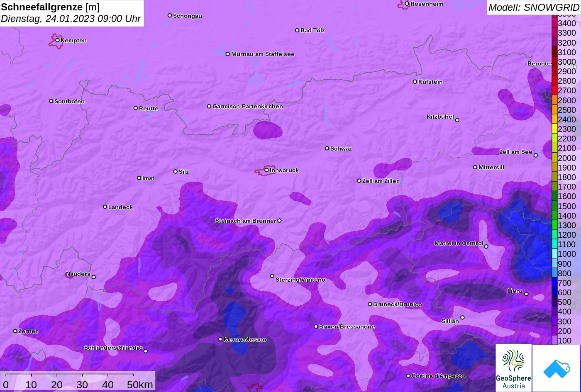Image resolution: width=581 pixels, height=392 pixels.
Task: Click the green legend swatch beside 1500
Action: (554, 206)
